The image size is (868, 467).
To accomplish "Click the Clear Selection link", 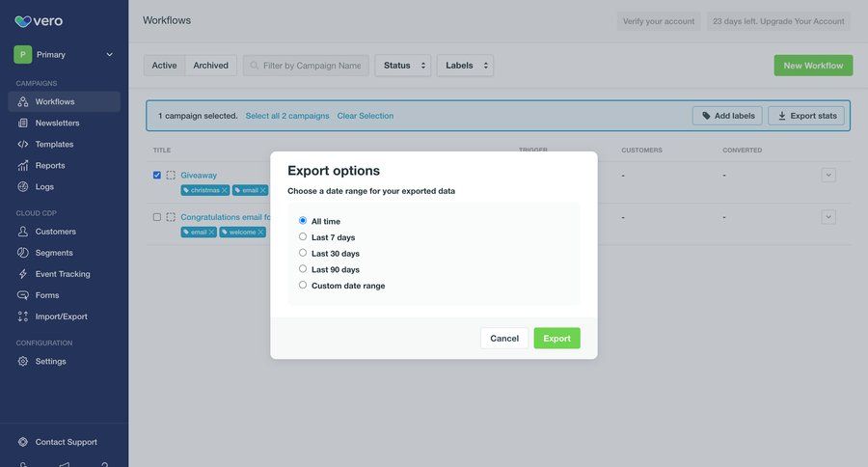I will click(x=366, y=116).
